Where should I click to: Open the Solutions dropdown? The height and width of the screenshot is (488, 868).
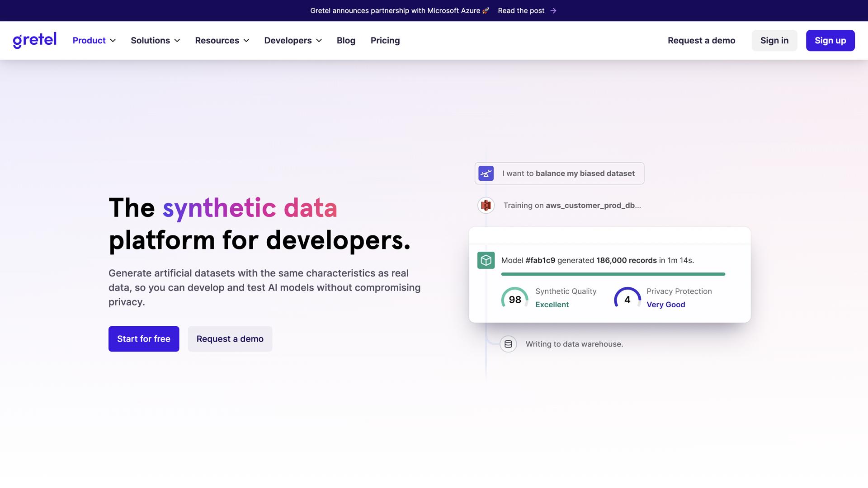point(155,41)
